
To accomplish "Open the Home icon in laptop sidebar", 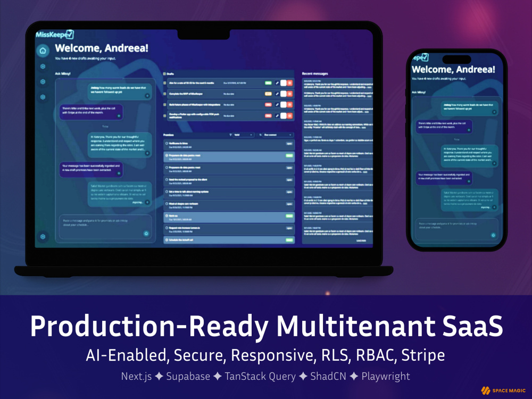I will click(x=43, y=51).
